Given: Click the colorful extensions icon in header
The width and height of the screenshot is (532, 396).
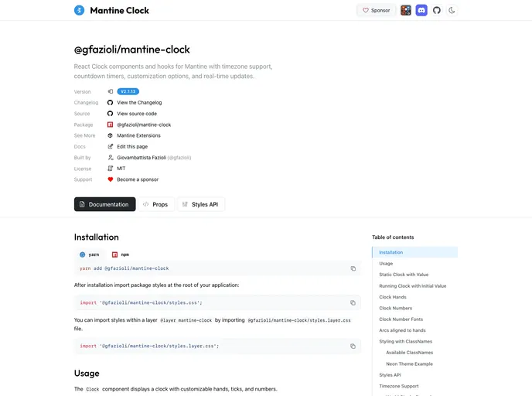Looking at the screenshot, I should pyautogui.click(x=406, y=11).
